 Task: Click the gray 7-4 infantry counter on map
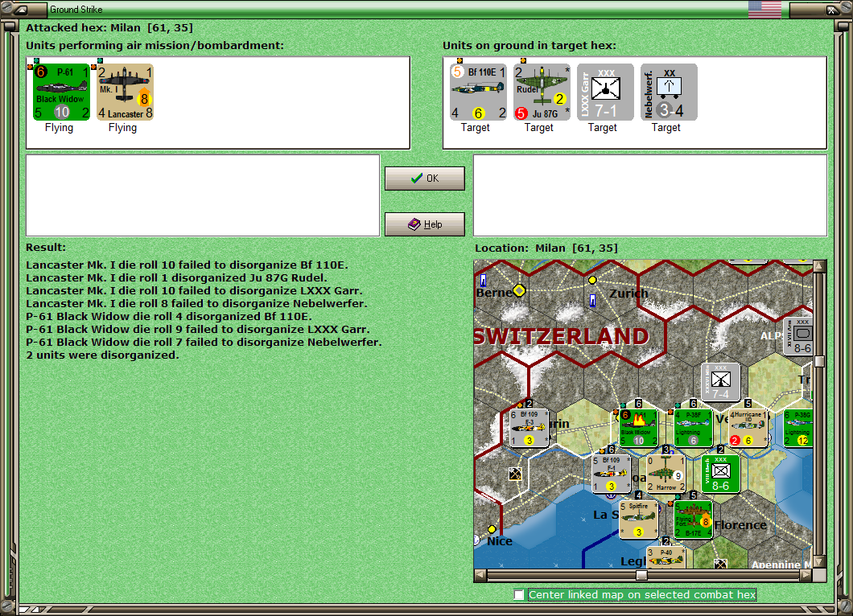pos(721,383)
